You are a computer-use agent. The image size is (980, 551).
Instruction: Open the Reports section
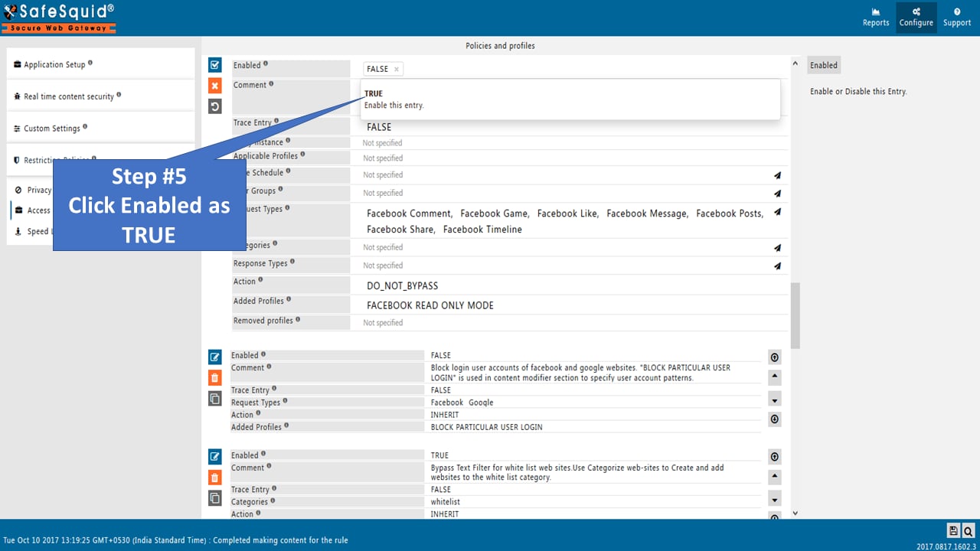point(876,17)
